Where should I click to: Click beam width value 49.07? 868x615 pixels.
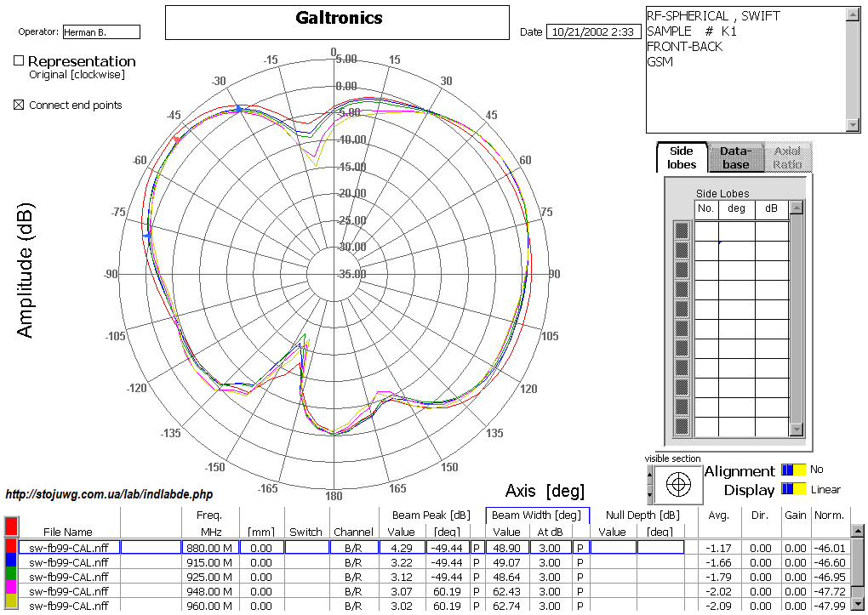pyautogui.click(x=507, y=562)
